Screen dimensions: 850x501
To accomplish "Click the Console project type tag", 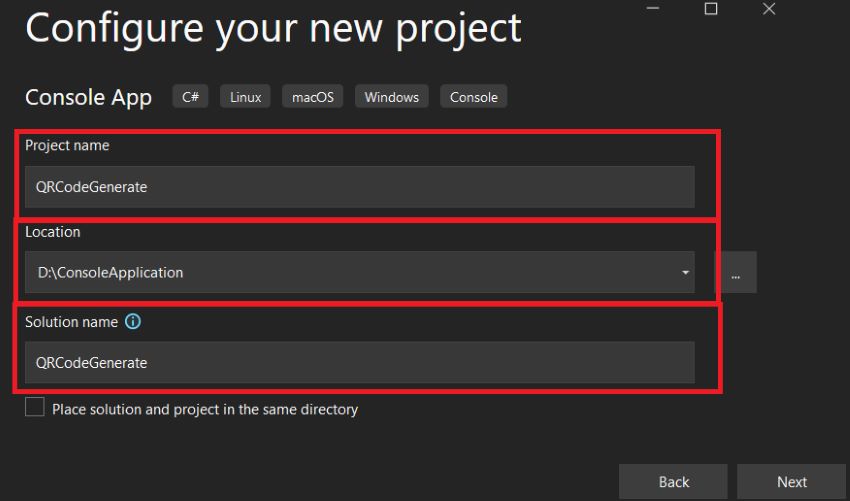I will click(x=473, y=97).
